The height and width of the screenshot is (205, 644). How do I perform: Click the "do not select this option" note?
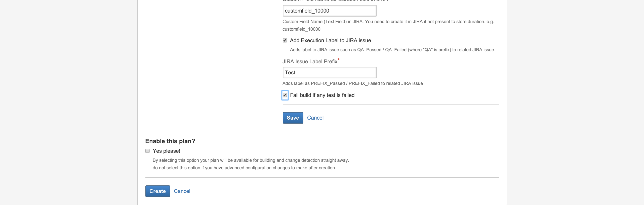click(x=244, y=168)
